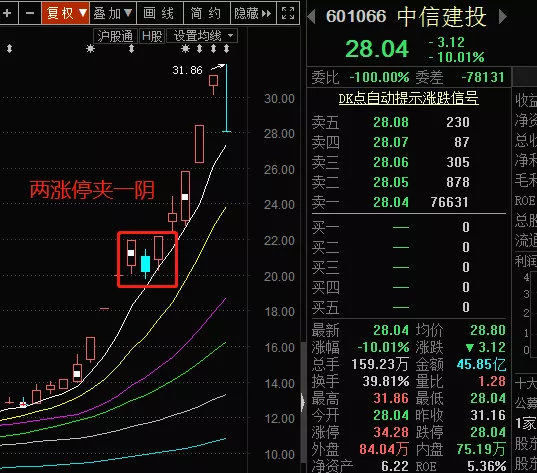The width and height of the screenshot is (537, 473).
Task: Click the 买五 row
Action: coord(408,307)
